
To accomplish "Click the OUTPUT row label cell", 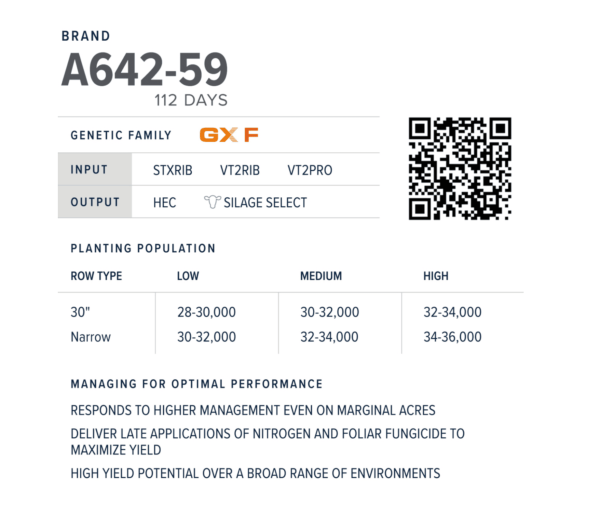I will [x=94, y=202].
